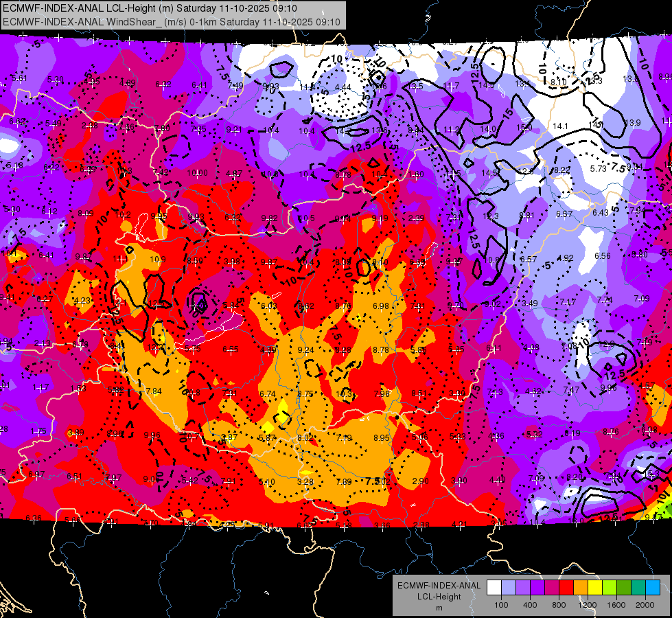Viewport: 672px width, 618px height.
Task: Pick the magenta legend swatch
Action: 552,588
